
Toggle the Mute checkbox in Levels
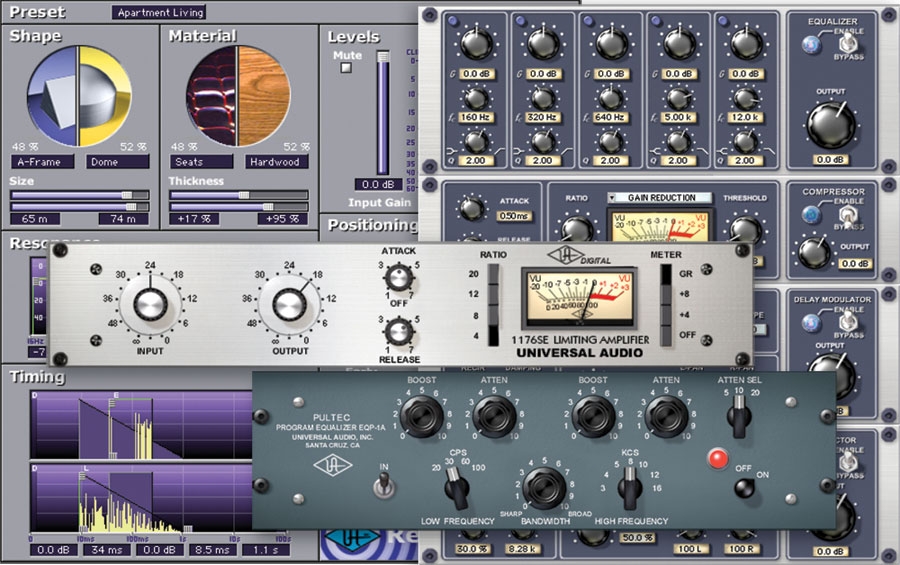click(x=346, y=68)
